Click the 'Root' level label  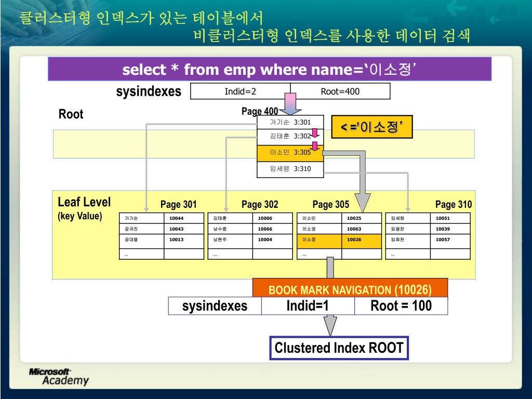tap(71, 114)
